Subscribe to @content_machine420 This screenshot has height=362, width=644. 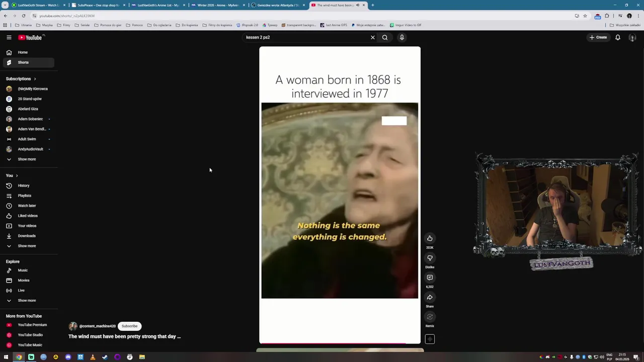coord(129,326)
